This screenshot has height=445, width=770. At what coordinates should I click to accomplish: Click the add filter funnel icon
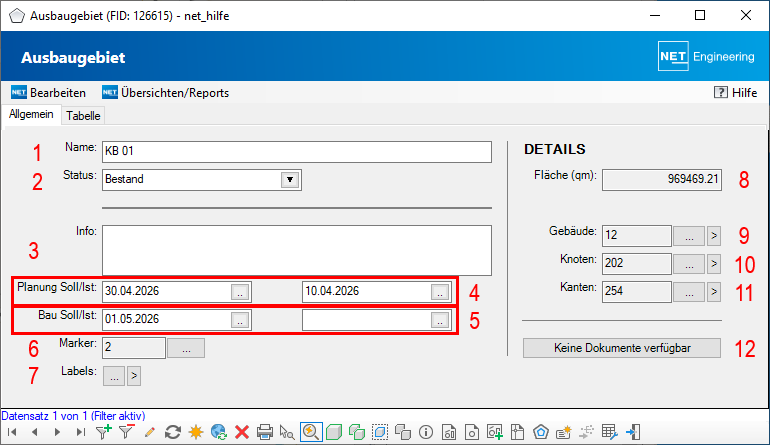(104, 432)
